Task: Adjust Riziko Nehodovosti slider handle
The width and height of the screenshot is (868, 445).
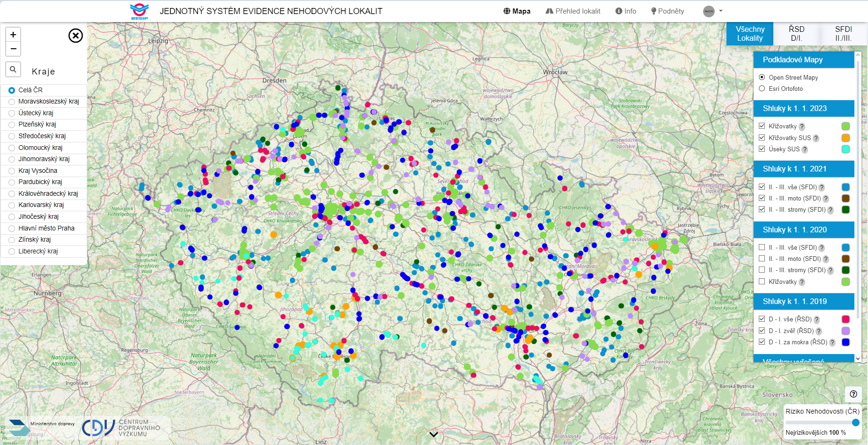Action: coord(855,423)
